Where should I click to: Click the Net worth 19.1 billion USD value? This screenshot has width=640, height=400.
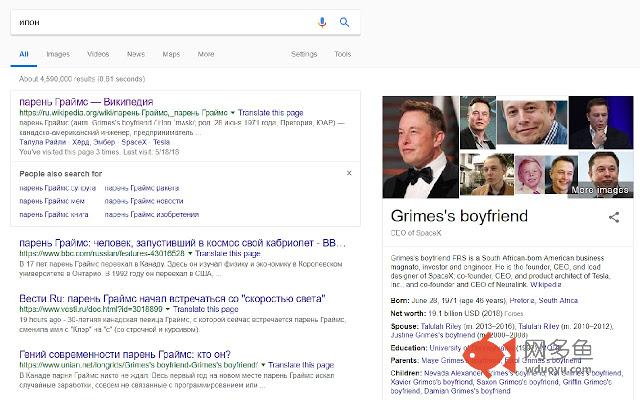click(x=463, y=313)
